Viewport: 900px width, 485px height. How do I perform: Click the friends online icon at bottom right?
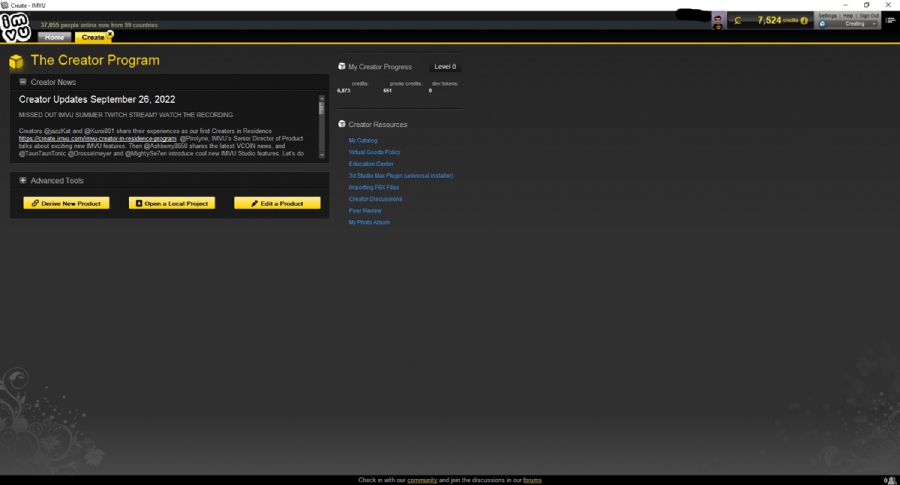(x=891, y=480)
